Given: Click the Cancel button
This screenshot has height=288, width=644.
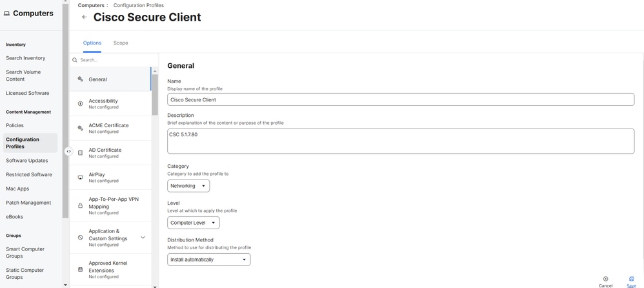Looking at the screenshot, I should (x=605, y=282).
